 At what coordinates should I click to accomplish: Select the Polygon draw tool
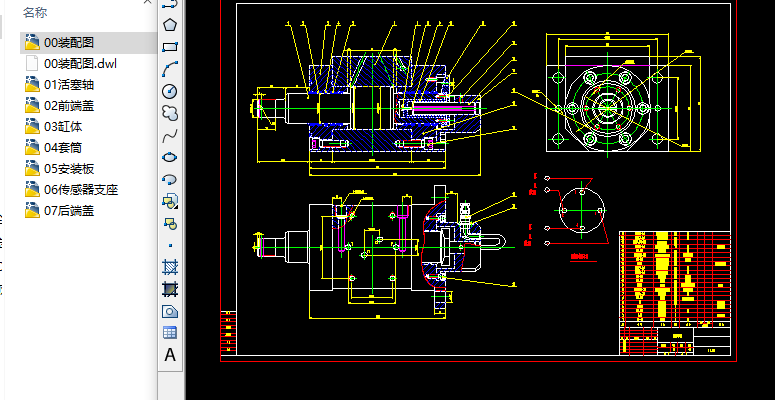pos(170,25)
